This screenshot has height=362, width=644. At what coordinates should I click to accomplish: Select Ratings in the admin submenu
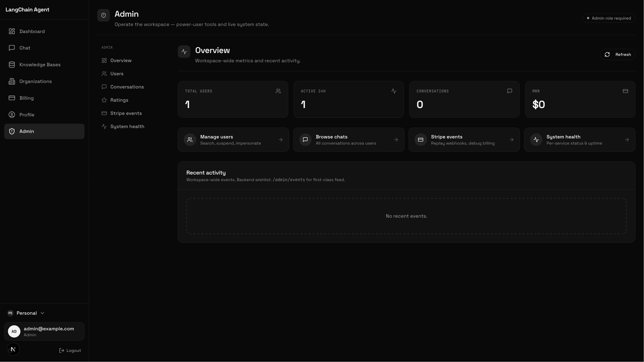pyautogui.click(x=115, y=100)
